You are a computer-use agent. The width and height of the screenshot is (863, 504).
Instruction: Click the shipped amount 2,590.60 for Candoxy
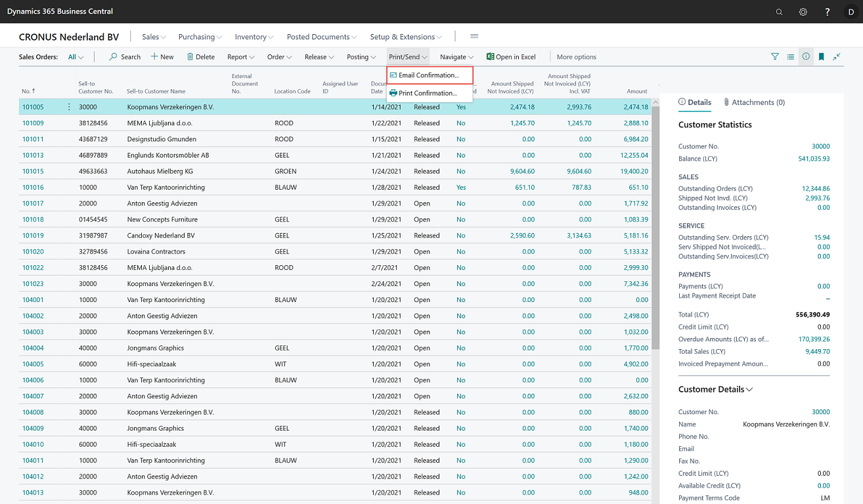tap(521, 236)
